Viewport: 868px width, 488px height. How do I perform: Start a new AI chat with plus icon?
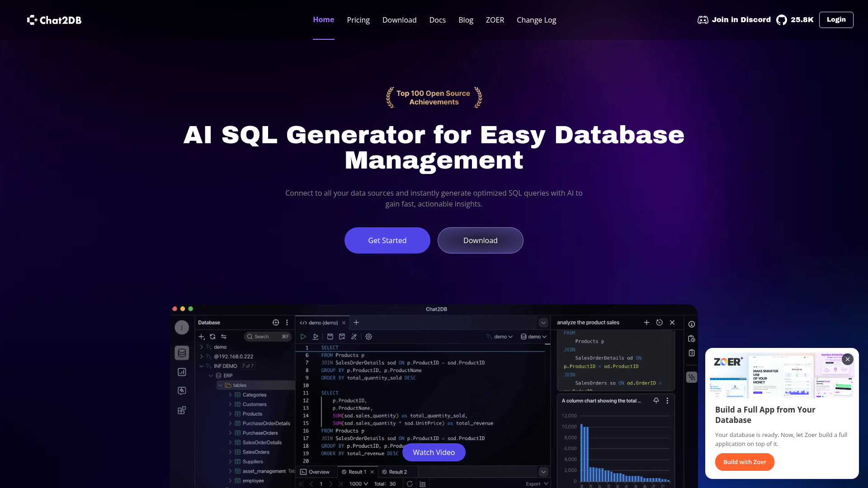[x=646, y=322]
